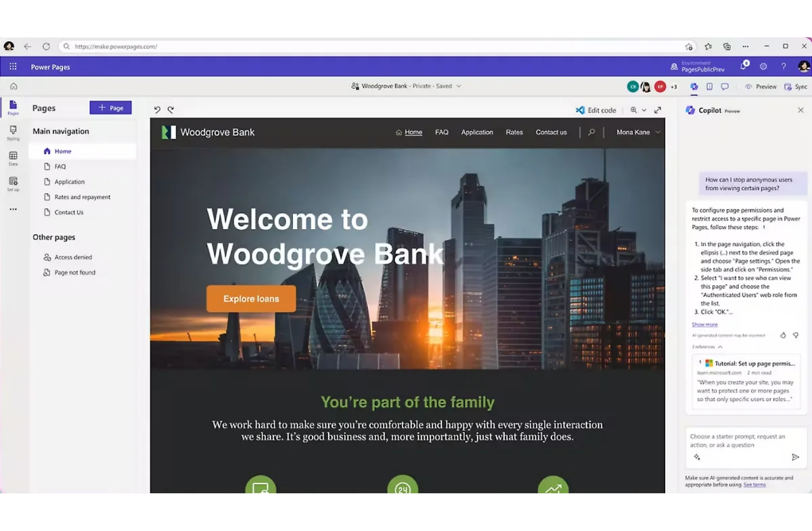The height and width of the screenshot is (531, 812).
Task: Open the comments icon in command bar
Action: click(x=725, y=87)
